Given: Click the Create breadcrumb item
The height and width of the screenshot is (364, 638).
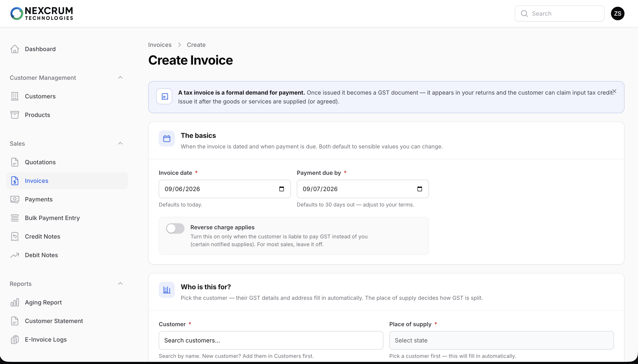Looking at the screenshot, I should tap(196, 45).
